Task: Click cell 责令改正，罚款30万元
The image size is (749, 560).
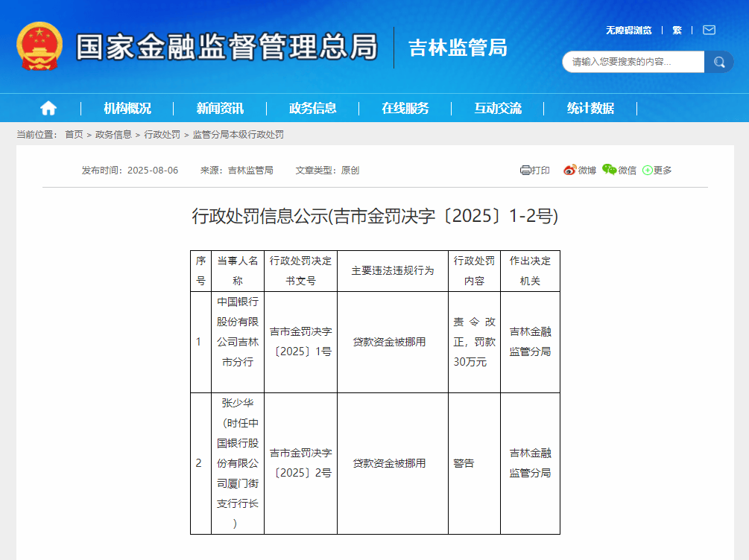Action: click(x=474, y=342)
